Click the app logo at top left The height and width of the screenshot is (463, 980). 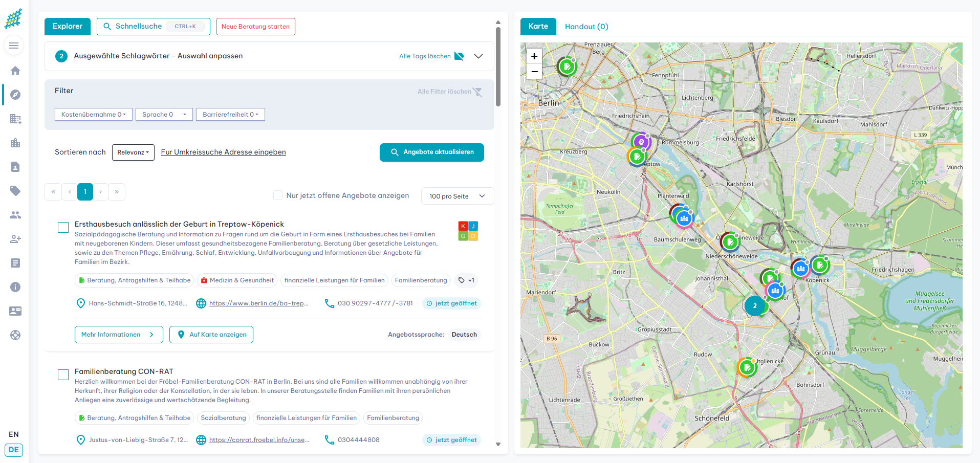[x=13, y=18]
